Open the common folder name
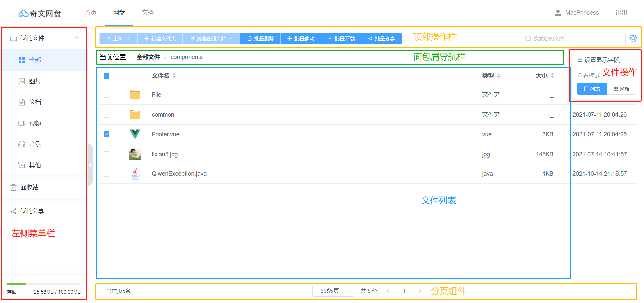 click(163, 115)
